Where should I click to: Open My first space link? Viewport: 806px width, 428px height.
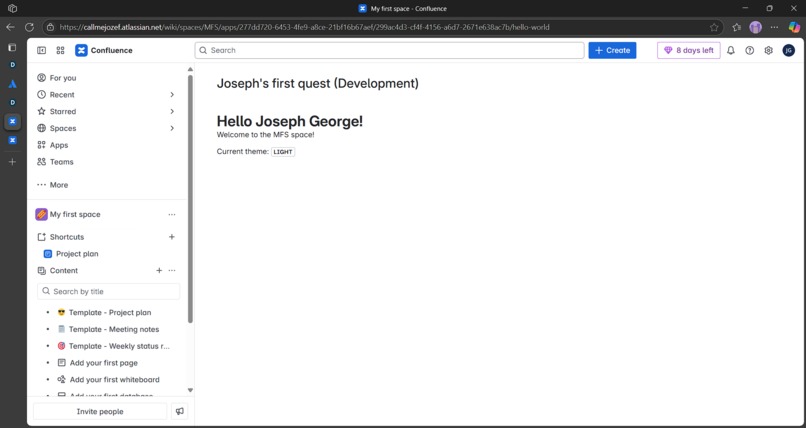(x=75, y=215)
